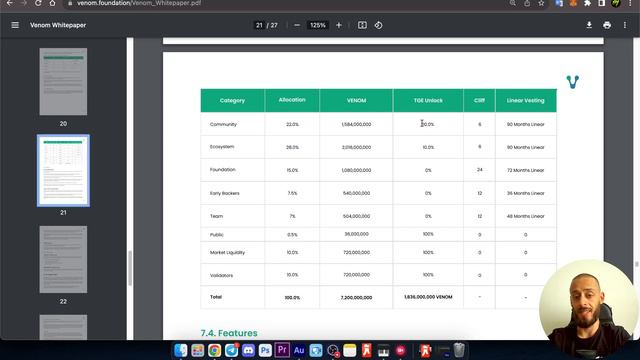This screenshot has height=360, width=640.
Task: Click the "72 Months Linear" vesting cell
Action: pyautogui.click(x=525, y=170)
